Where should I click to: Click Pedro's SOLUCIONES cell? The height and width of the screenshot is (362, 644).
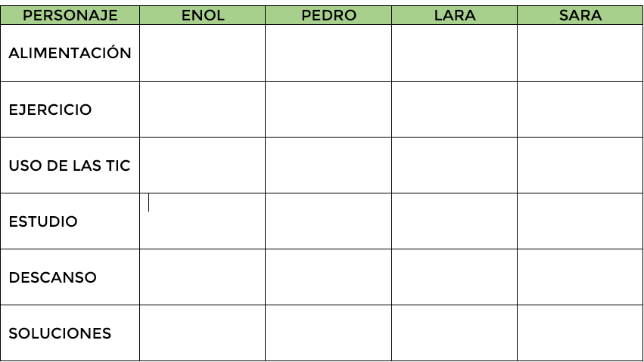[x=328, y=333]
